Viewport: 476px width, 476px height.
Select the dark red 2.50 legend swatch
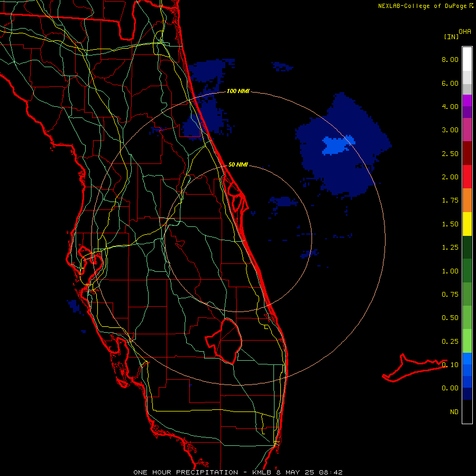coord(467,153)
